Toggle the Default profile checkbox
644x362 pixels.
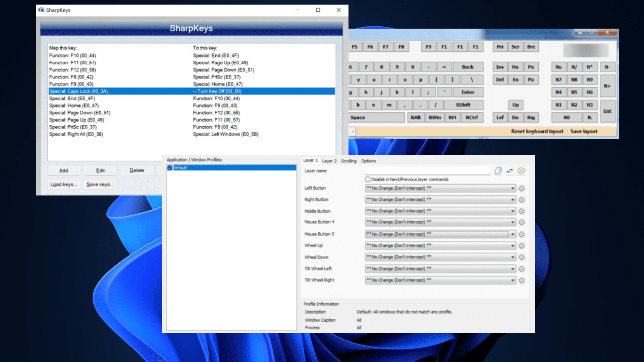click(x=170, y=168)
